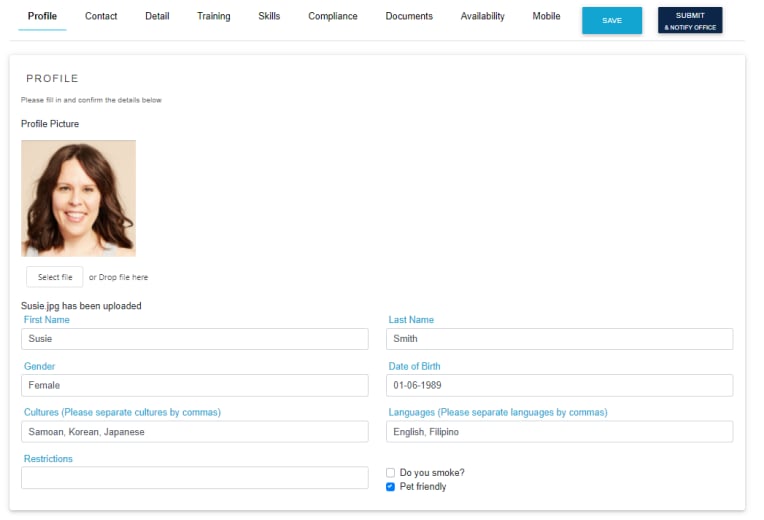View the Availability tab
Screen dimensions: 764x520
tap(482, 16)
